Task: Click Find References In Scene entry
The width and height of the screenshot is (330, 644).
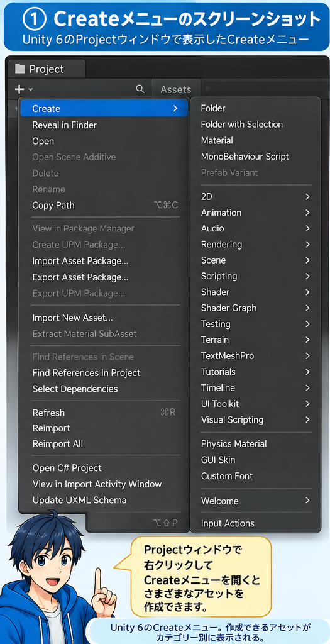Action: coord(105,357)
